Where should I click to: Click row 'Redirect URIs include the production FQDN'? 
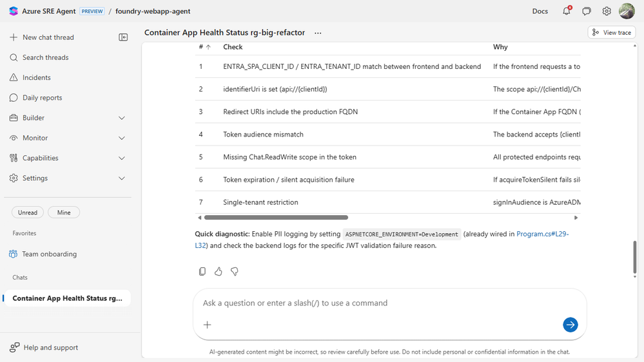(387, 111)
